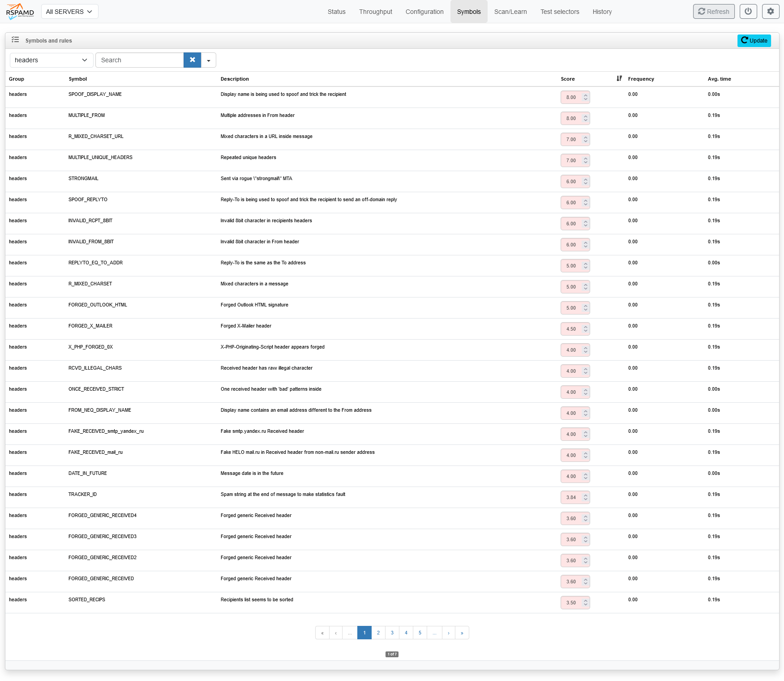
Task: Click the FAKE_RECEIVED_mail_ru symbol name
Action: click(95, 453)
